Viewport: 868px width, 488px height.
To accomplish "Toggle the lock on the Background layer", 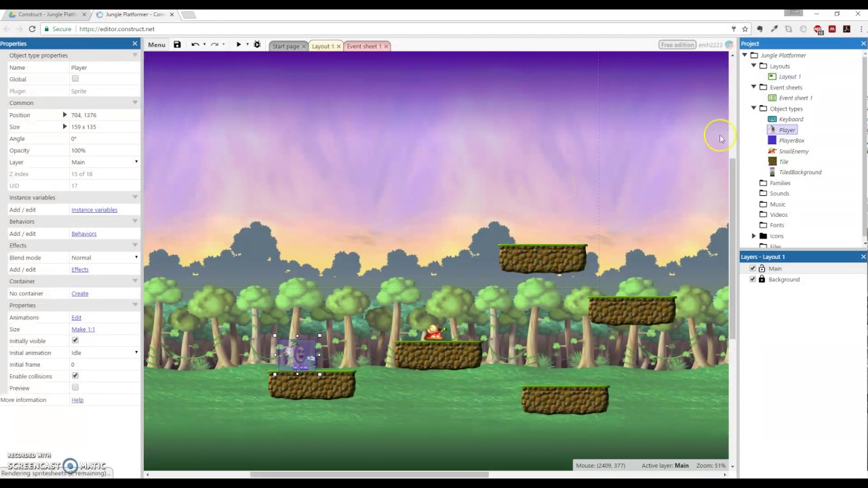I will (x=762, y=279).
